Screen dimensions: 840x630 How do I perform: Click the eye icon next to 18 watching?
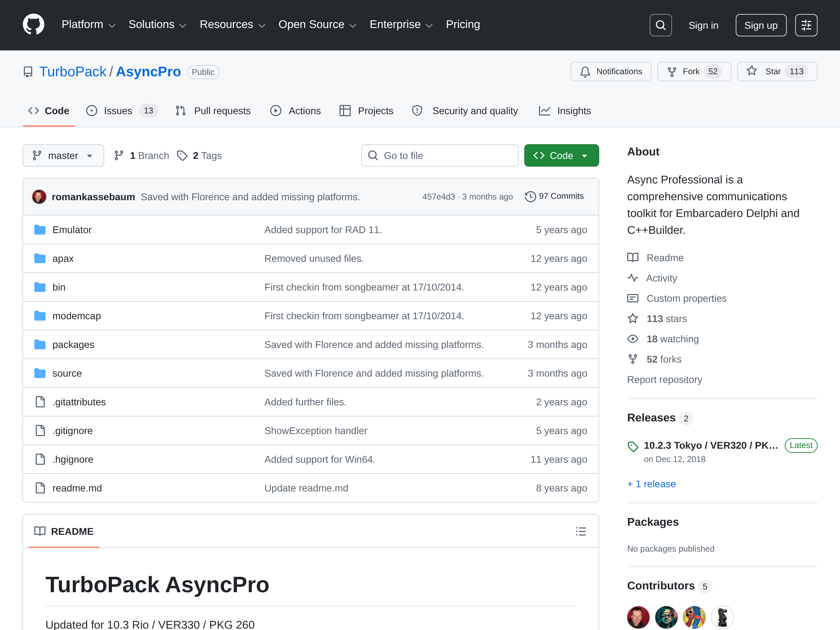click(633, 339)
